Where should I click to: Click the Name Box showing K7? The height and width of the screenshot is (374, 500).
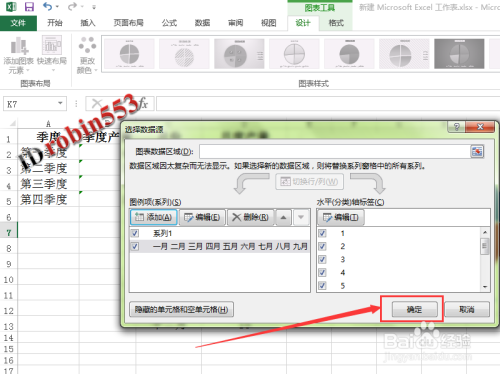pyautogui.click(x=30, y=104)
